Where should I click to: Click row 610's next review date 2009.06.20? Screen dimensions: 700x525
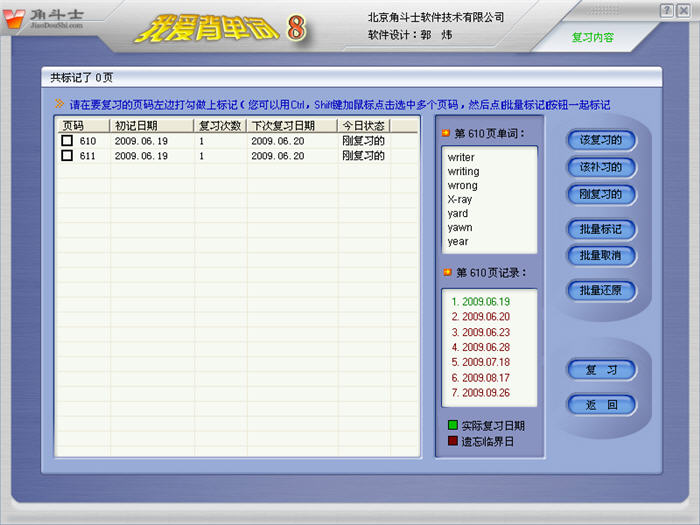[x=278, y=141]
